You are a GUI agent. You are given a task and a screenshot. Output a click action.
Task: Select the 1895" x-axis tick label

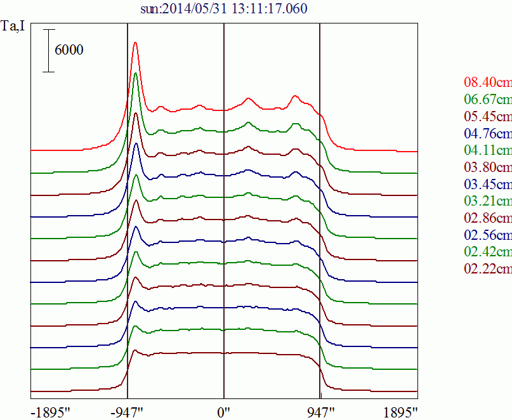click(x=400, y=413)
